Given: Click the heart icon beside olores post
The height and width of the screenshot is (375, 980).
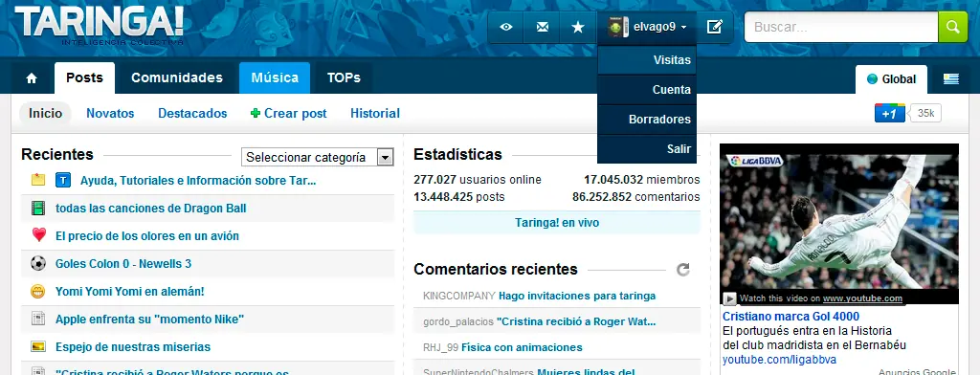Looking at the screenshot, I should click(x=38, y=235).
